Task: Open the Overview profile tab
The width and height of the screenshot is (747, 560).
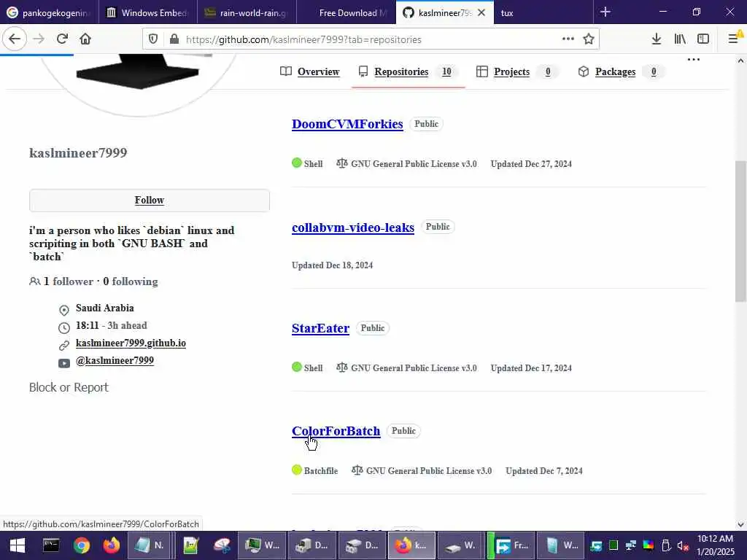Action: [309, 71]
